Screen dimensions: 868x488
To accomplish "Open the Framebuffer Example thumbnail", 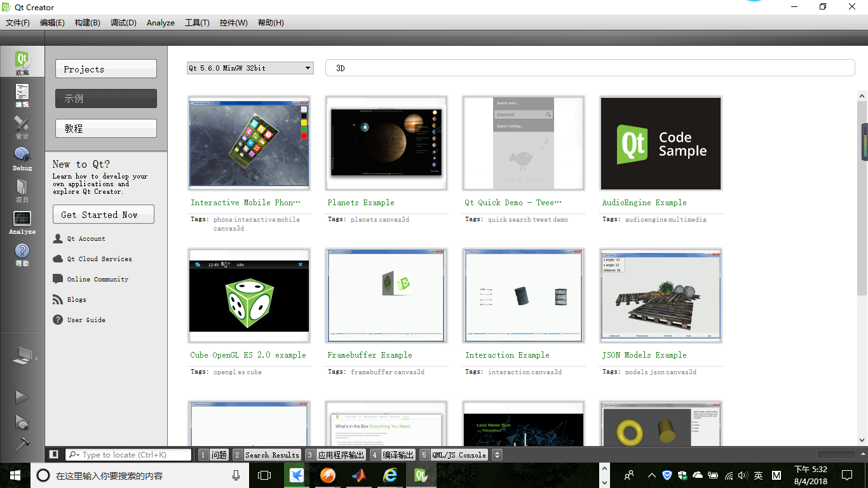I will click(386, 295).
